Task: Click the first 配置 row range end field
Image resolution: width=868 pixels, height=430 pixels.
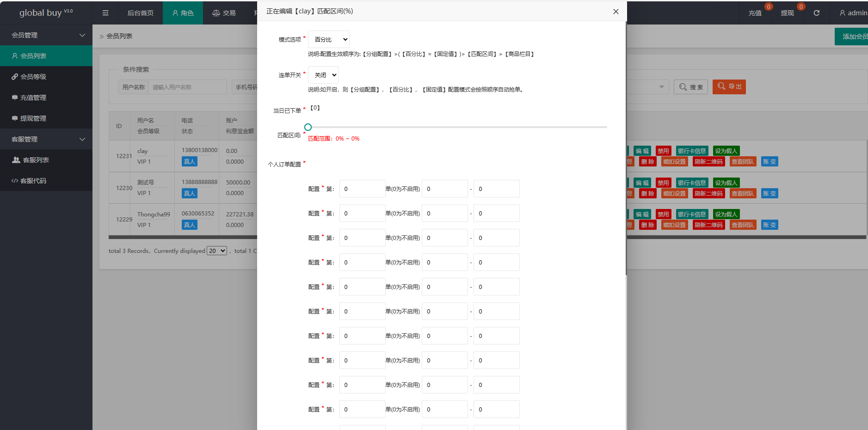Action: click(x=497, y=189)
